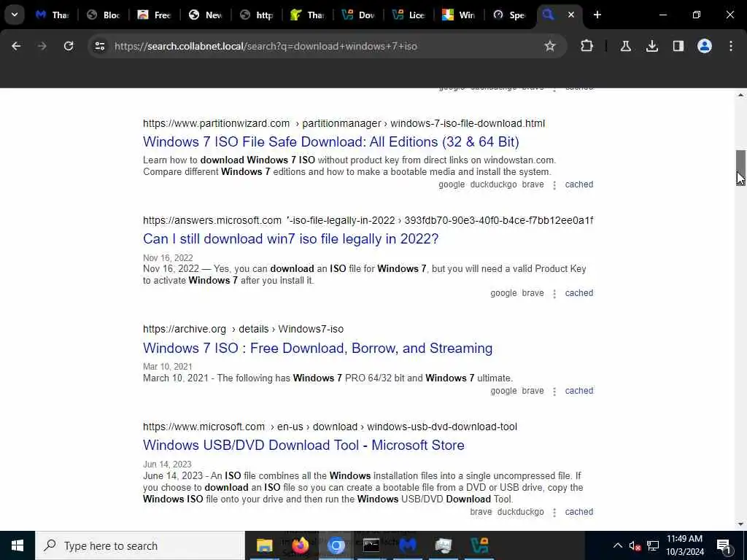
Task: Open 'Windows 7 ISO File Safe Download' result
Action: click(x=331, y=141)
